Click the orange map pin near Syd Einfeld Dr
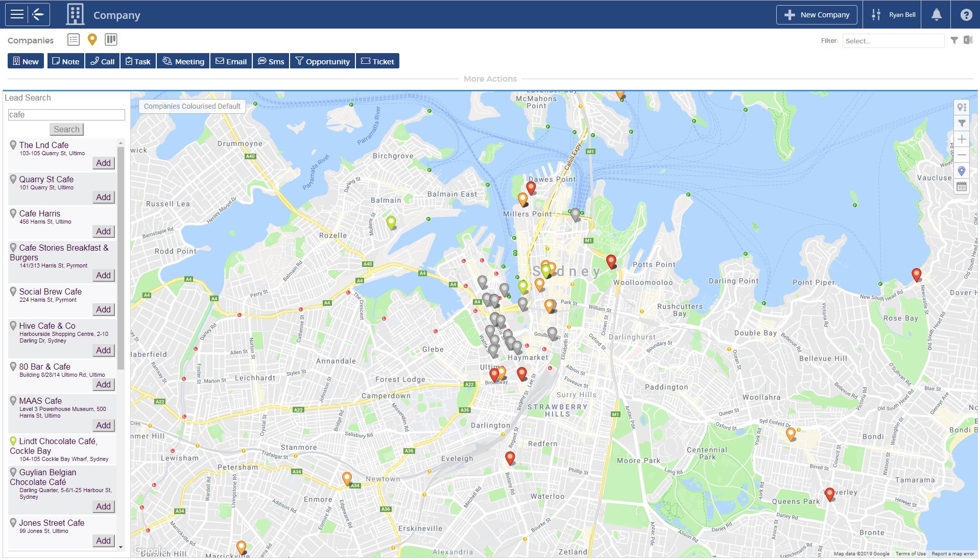The height and width of the screenshot is (560, 980). click(791, 434)
